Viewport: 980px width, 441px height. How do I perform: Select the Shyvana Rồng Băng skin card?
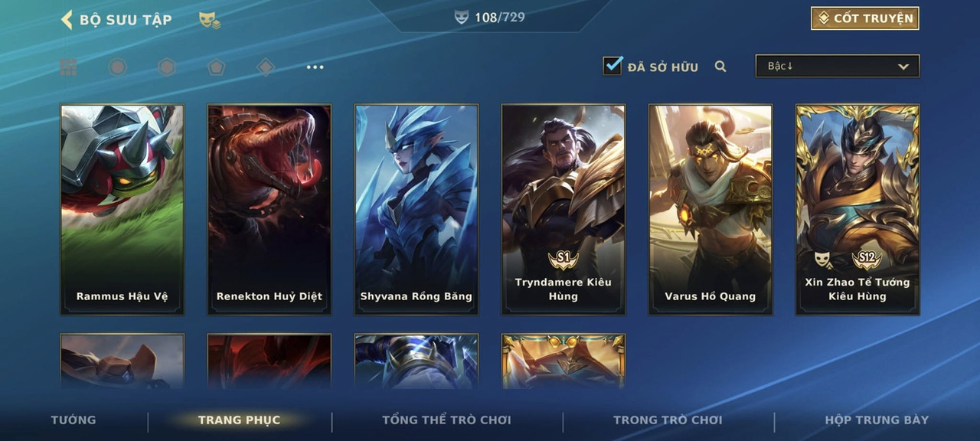click(x=416, y=210)
